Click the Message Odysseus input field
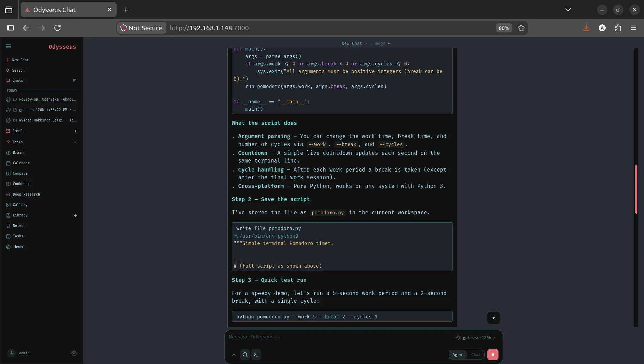The height and width of the screenshot is (364, 644). tap(341, 337)
